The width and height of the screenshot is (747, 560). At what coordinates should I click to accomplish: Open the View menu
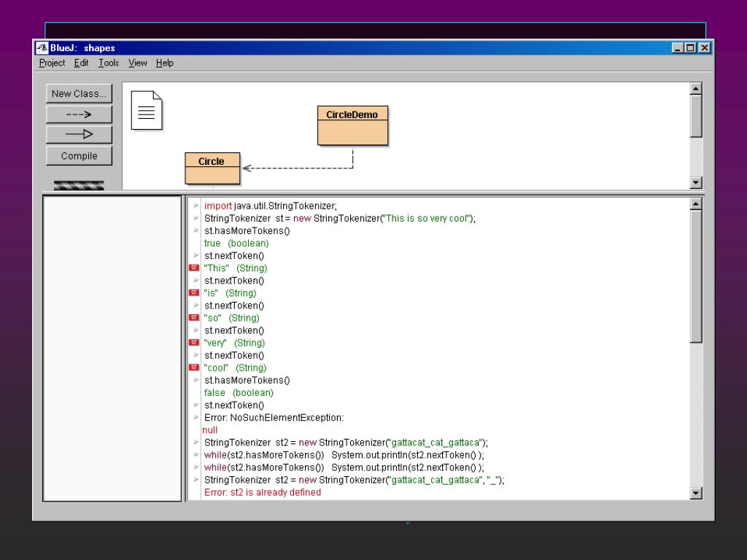(138, 63)
